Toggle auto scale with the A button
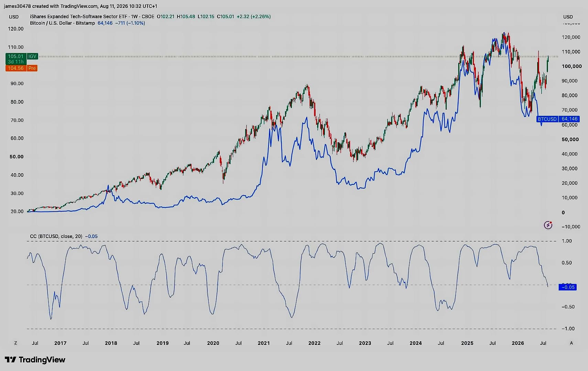This screenshot has height=371, width=588. point(571,343)
